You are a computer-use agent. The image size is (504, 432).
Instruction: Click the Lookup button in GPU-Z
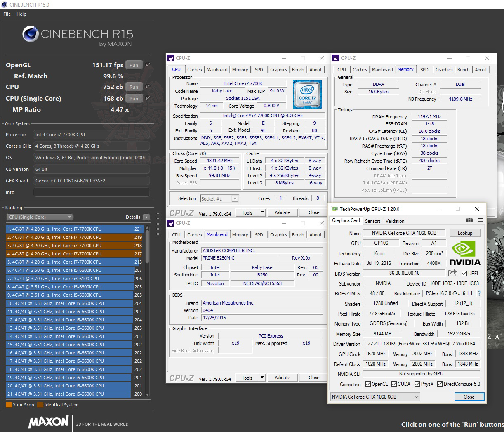point(465,233)
